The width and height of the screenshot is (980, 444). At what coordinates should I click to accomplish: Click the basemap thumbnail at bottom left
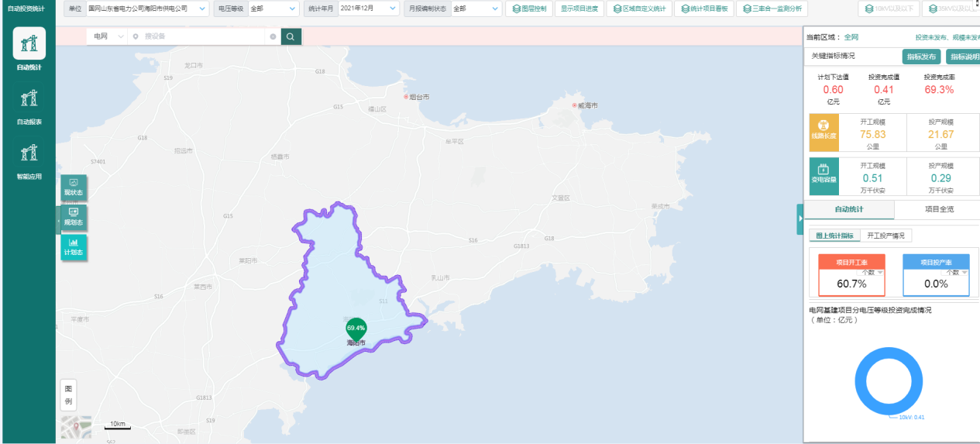[x=76, y=427]
